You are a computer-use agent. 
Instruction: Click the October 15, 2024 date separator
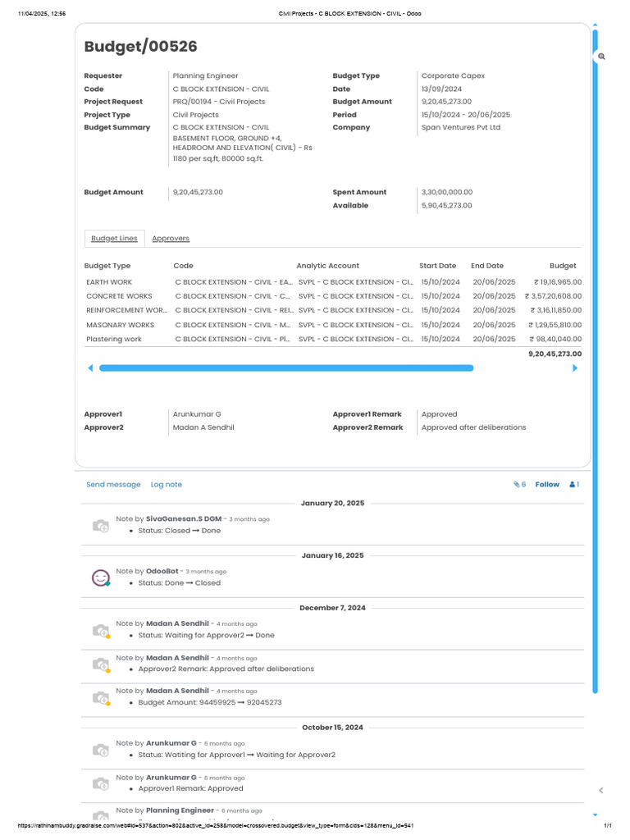333,728
